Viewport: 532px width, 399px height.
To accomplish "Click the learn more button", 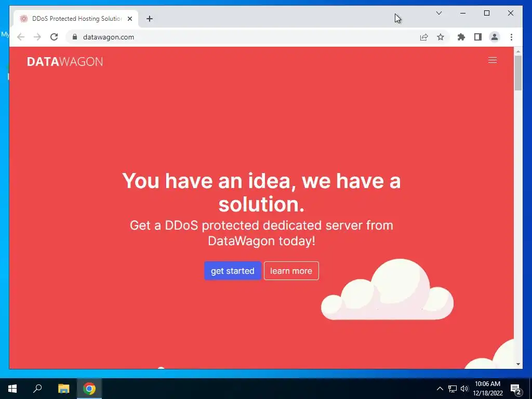I will tap(291, 271).
